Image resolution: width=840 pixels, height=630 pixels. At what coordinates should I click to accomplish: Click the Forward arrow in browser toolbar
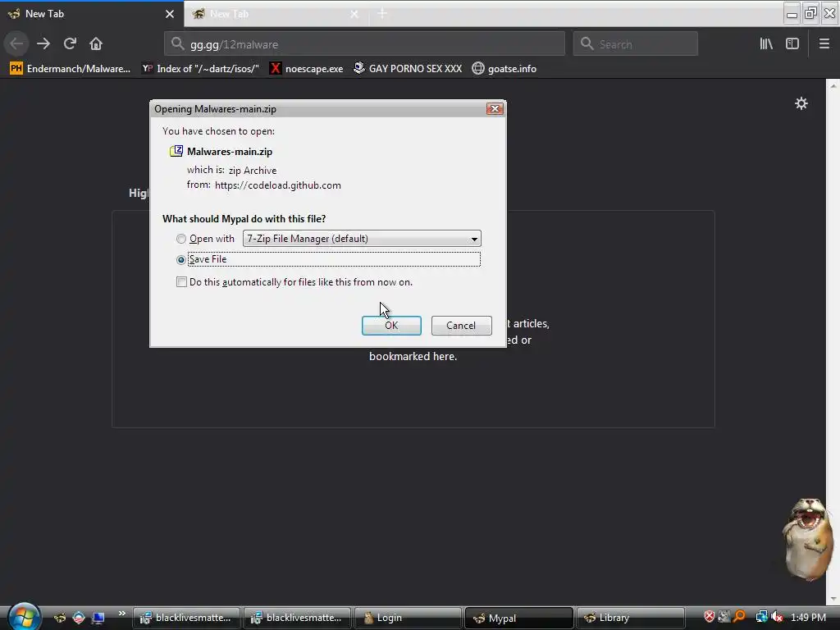pos(43,43)
